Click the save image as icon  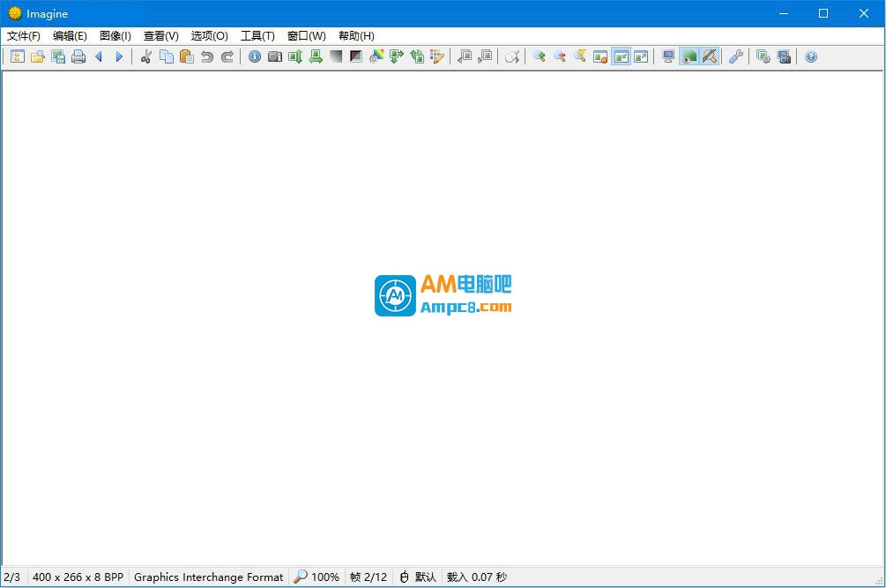pyautogui.click(x=58, y=56)
